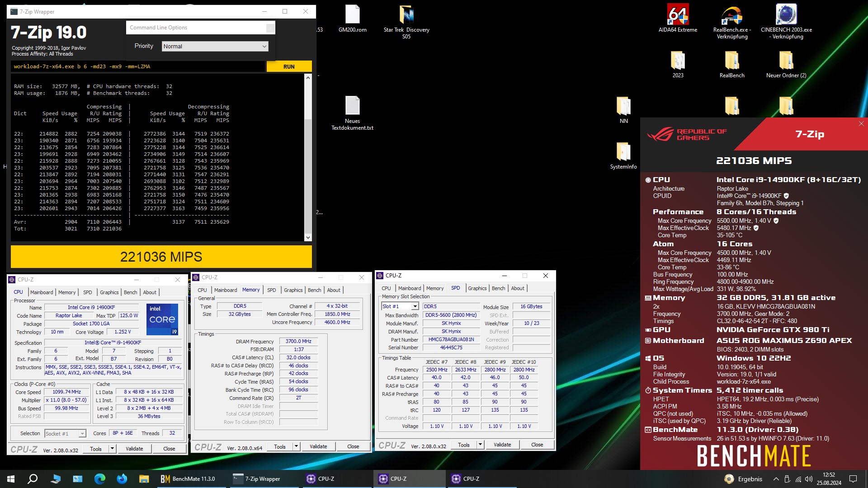Click Tools button in SPD window
The width and height of the screenshot is (868, 488).
coord(463,445)
